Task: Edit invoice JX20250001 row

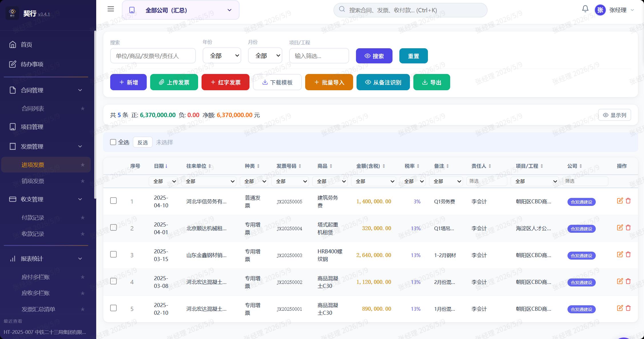Action: (620, 308)
